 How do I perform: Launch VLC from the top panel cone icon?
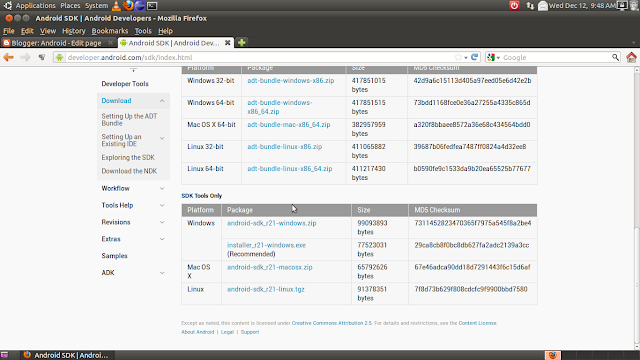116,5
